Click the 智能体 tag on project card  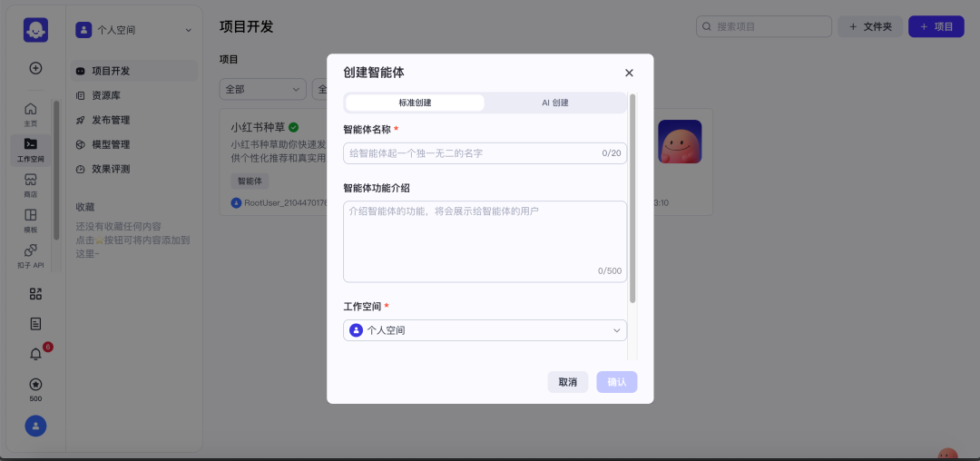click(250, 181)
